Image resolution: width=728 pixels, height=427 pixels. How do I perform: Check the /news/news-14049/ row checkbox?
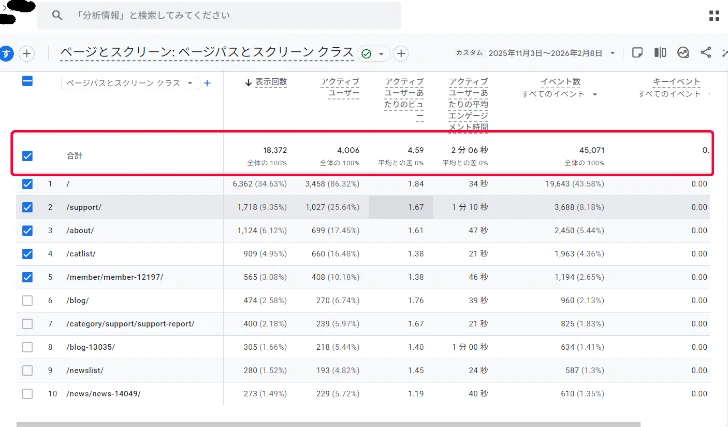click(27, 394)
